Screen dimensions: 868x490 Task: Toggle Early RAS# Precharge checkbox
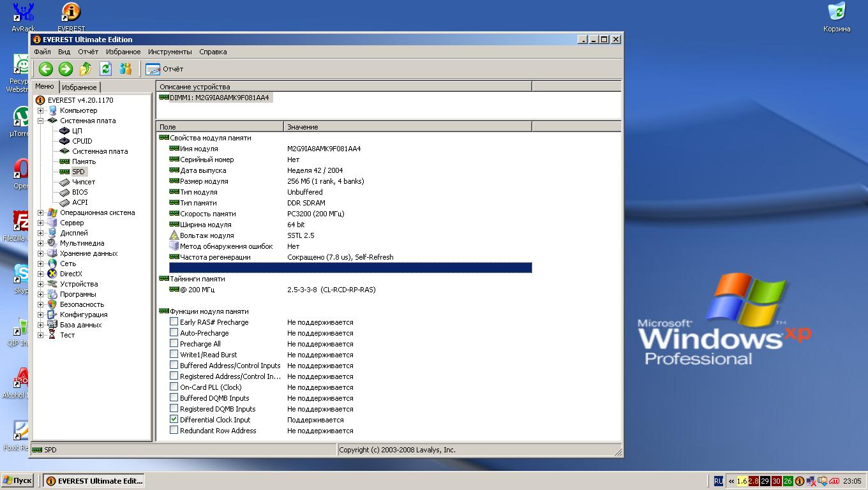[x=174, y=322]
